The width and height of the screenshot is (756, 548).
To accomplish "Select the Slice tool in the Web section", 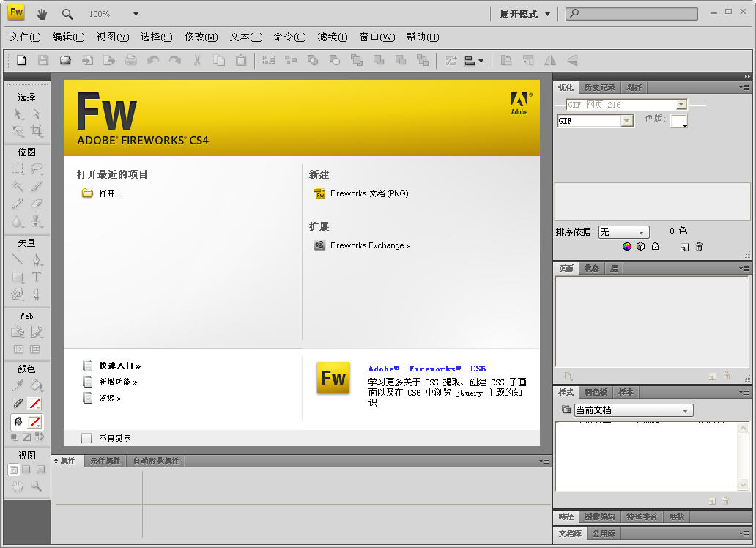I will pos(34,331).
